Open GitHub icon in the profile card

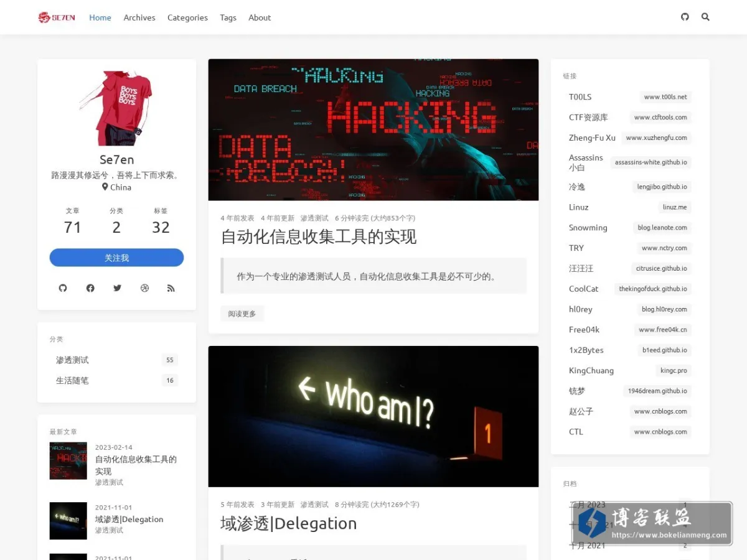pos(63,288)
